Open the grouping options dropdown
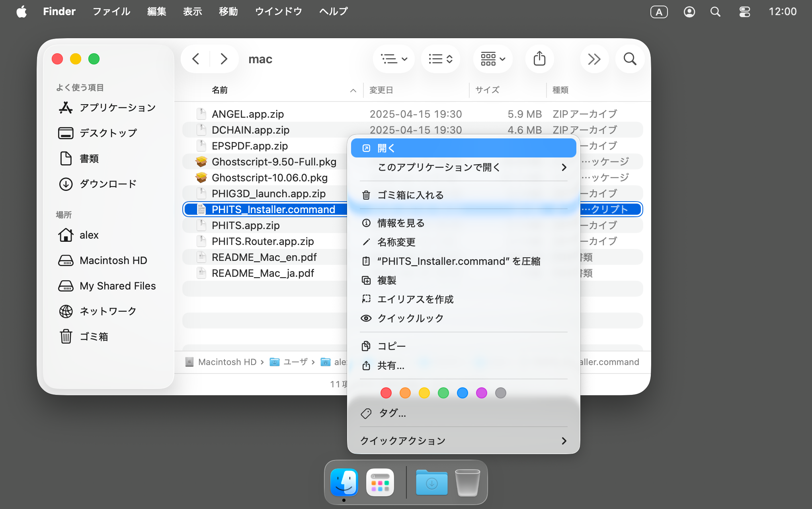This screenshot has height=509, width=812. point(493,59)
